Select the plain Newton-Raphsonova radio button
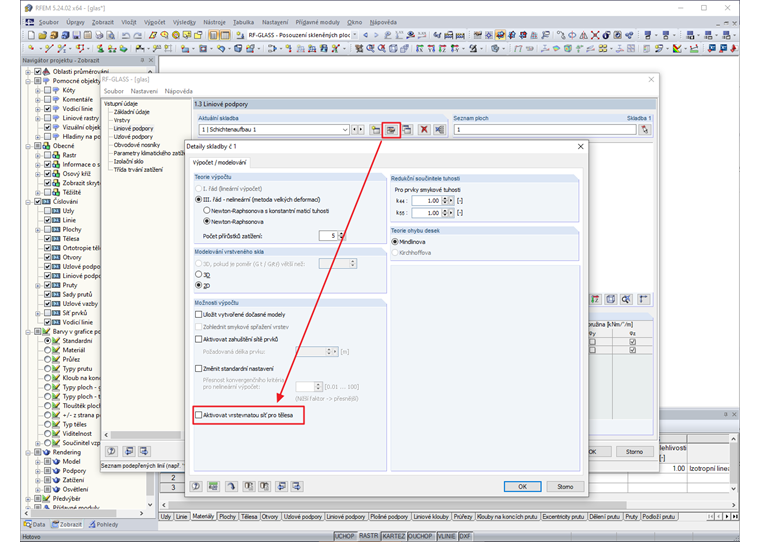Image resolution: width=760 pixels, height=542 pixels. click(207, 222)
